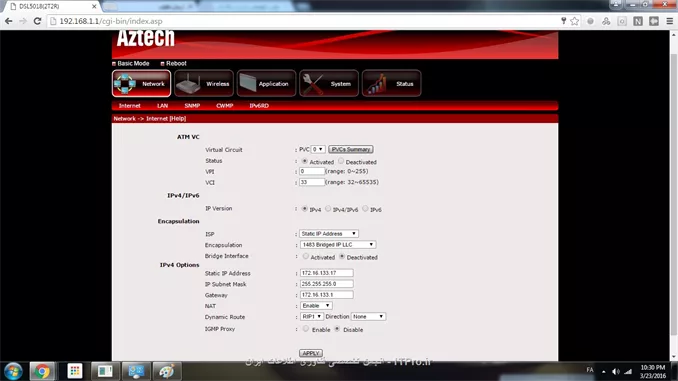Viewport: 678px width, 381px height.
Task: Bookmark this page with the star icon
Action: (574, 21)
